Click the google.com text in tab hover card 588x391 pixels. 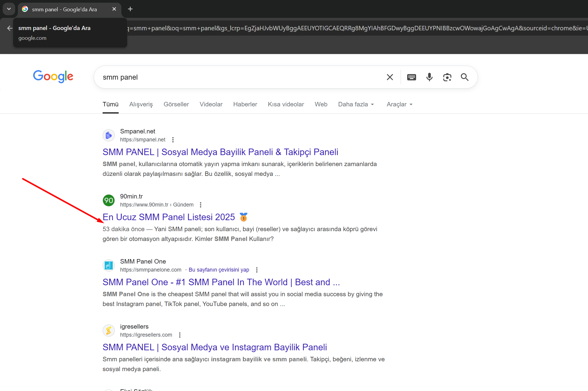point(32,38)
